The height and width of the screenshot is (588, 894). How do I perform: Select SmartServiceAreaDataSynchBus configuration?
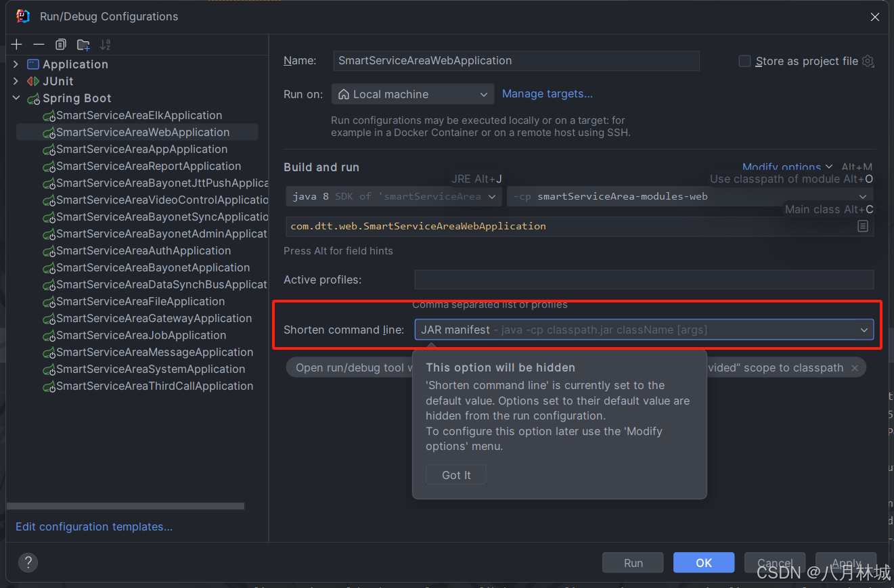[x=155, y=284]
